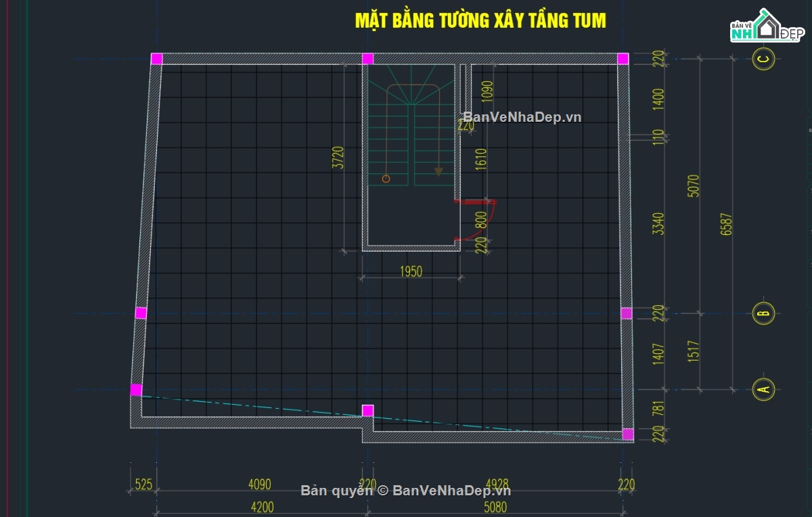Select the axis bubble labeled B
Viewport: 812px width, 517px height.
(x=763, y=313)
